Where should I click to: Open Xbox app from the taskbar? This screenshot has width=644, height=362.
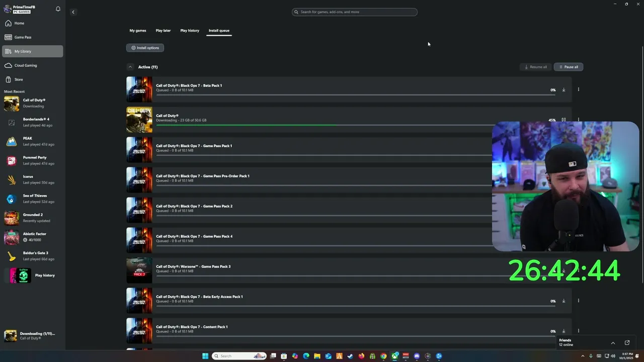point(394,356)
